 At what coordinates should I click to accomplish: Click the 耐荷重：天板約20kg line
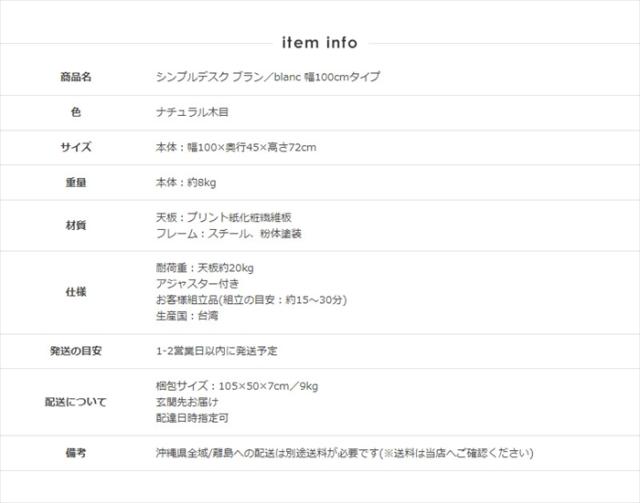205,268
